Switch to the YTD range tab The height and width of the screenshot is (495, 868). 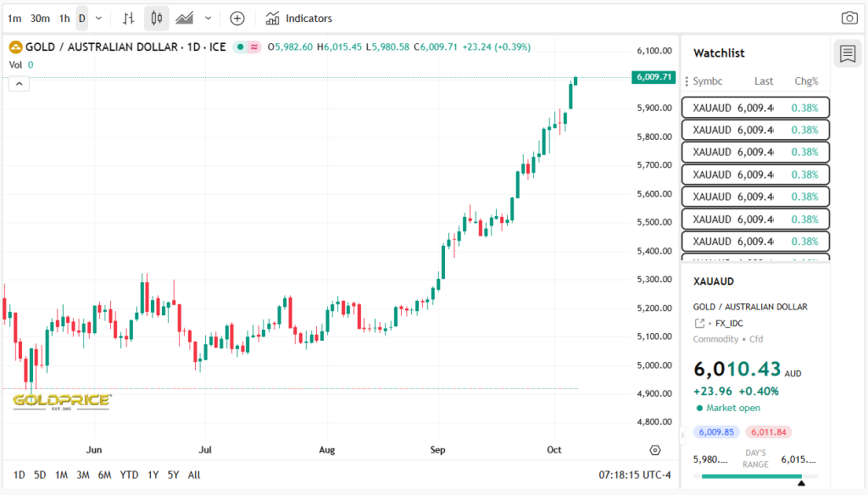tap(129, 476)
